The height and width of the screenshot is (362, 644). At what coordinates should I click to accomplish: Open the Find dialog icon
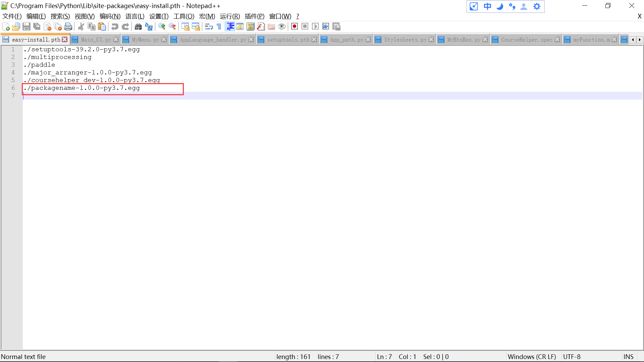click(x=138, y=26)
